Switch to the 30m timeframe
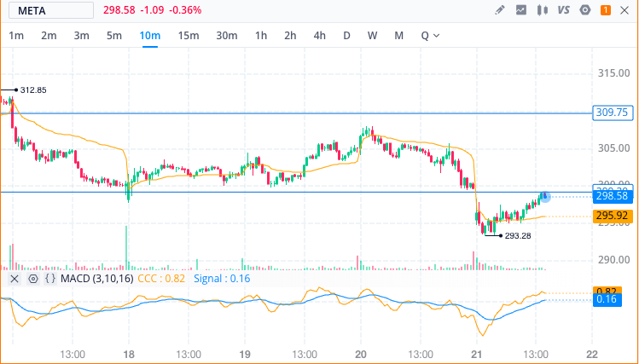 click(227, 36)
